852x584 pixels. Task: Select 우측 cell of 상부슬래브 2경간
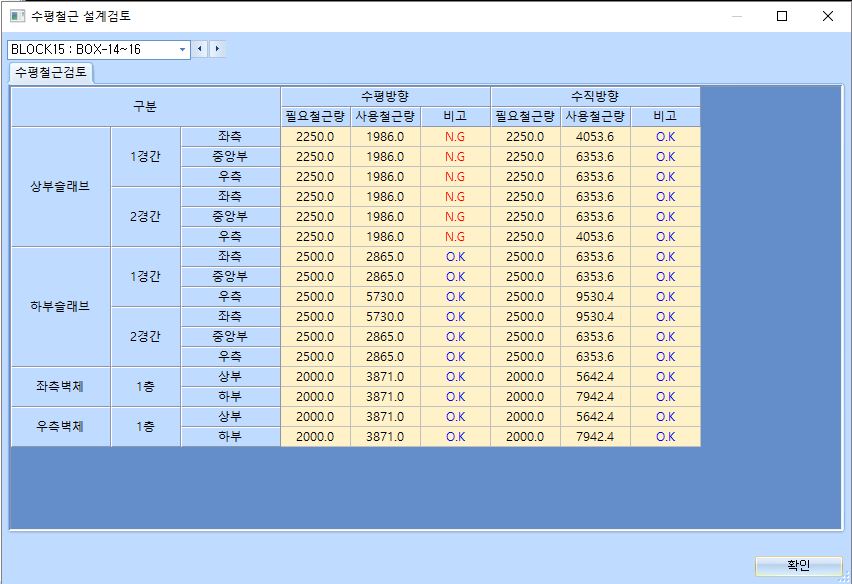[230, 237]
